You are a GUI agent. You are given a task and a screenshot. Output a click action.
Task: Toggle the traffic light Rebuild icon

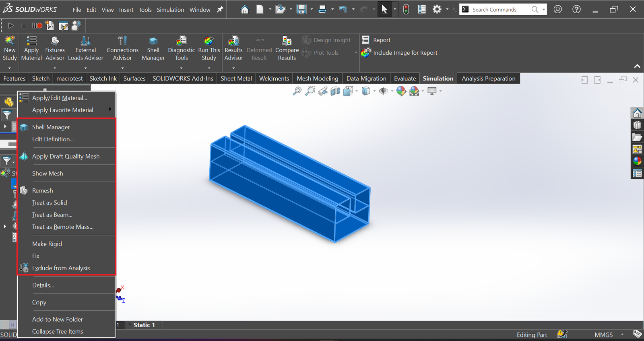pos(406,9)
